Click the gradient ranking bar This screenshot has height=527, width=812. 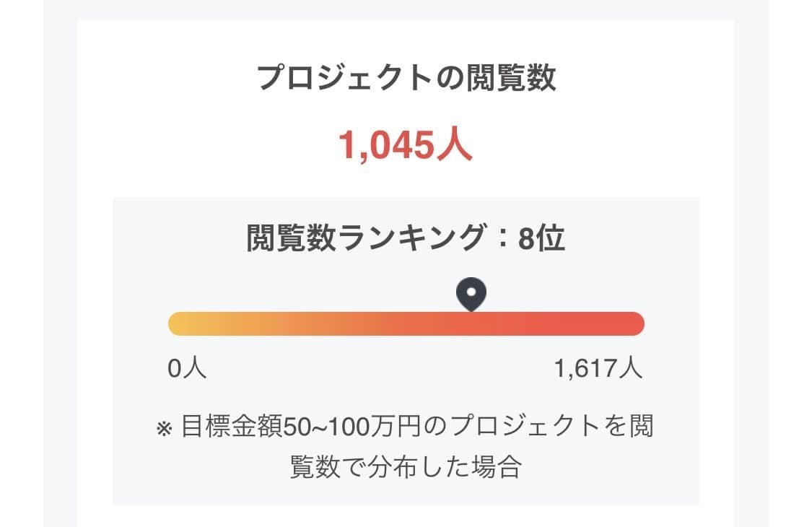(x=406, y=323)
